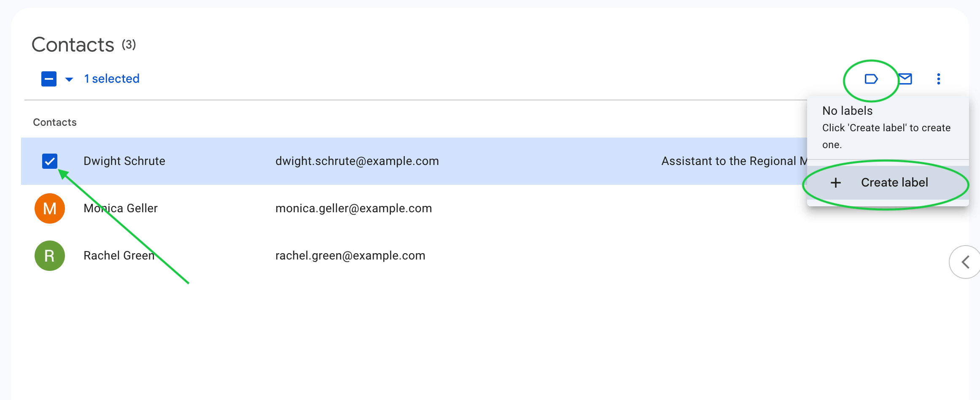Expand the side panel chevron
Viewport: 980px width, 400px height.
(x=965, y=262)
